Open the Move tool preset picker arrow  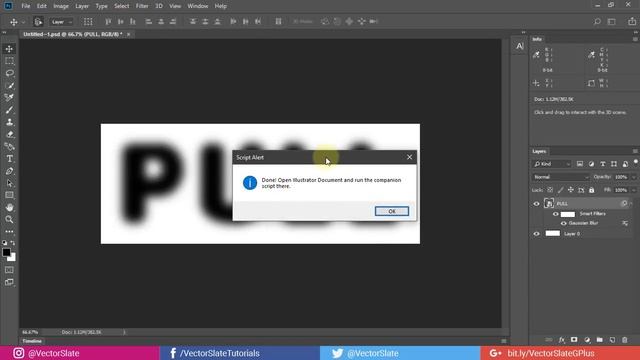(24, 22)
